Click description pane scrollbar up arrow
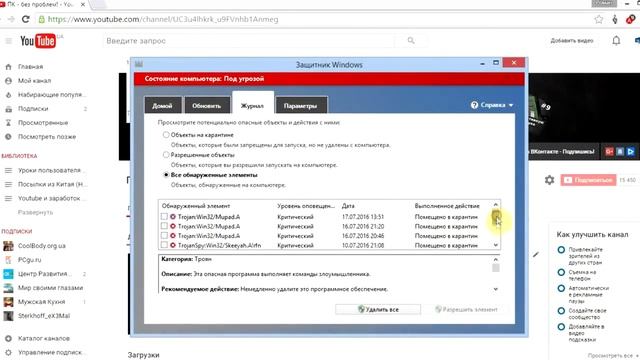 tap(496, 259)
